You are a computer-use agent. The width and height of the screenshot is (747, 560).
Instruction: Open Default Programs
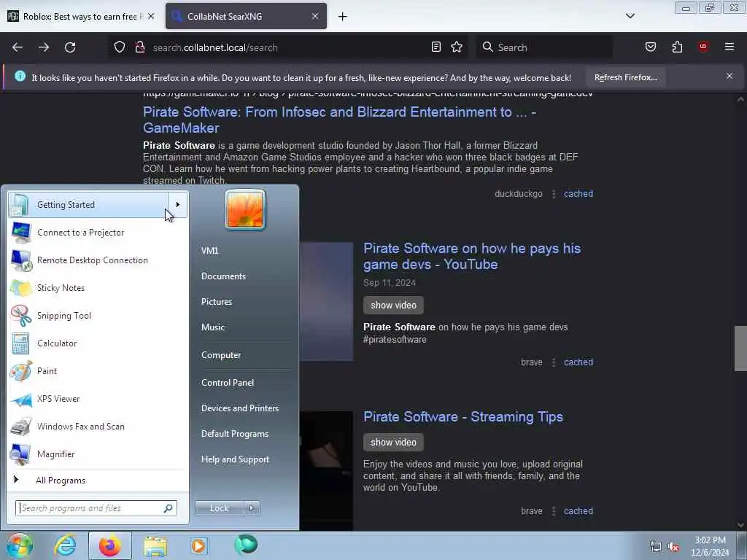tap(235, 434)
